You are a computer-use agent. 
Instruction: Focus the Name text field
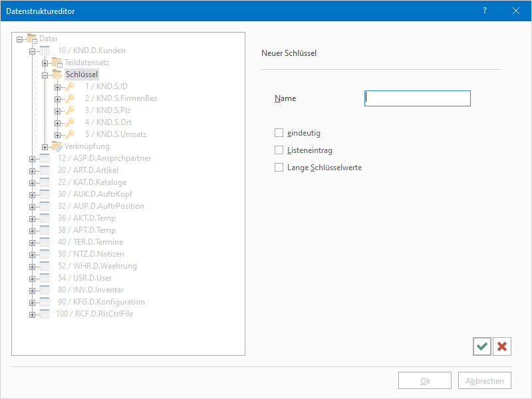click(x=417, y=98)
